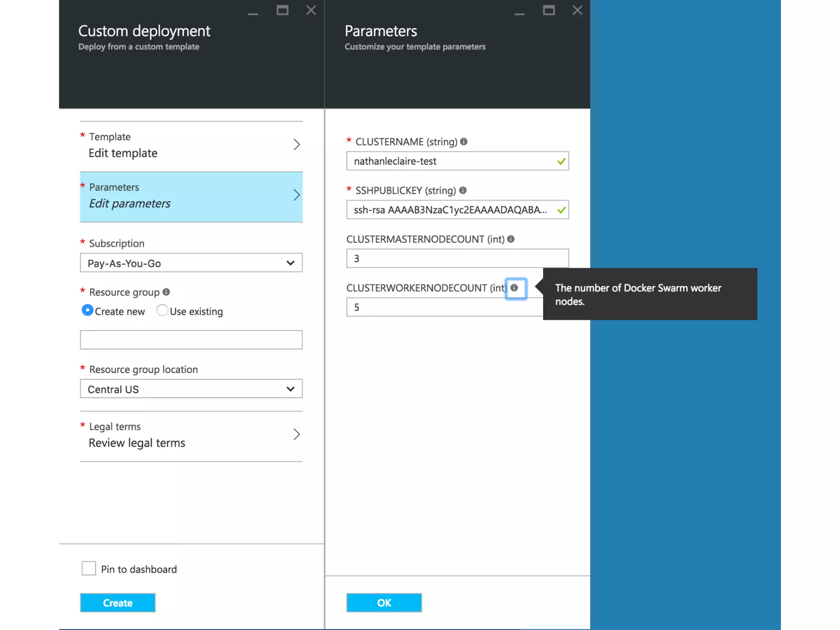This screenshot has width=840, height=630.
Task: Open the Subscription Pay-As-You-Go dropdown
Action: [x=191, y=263]
